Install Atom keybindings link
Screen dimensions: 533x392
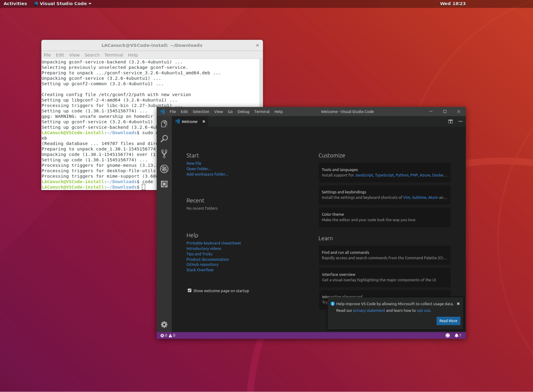coord(433,197)
